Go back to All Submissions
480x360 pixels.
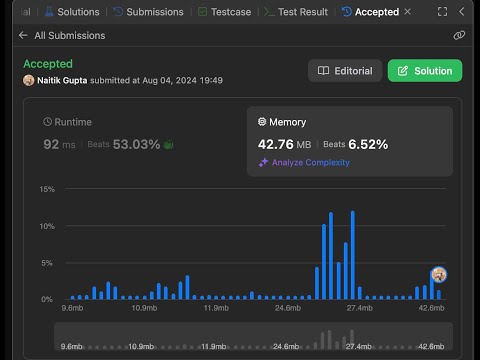70,36
